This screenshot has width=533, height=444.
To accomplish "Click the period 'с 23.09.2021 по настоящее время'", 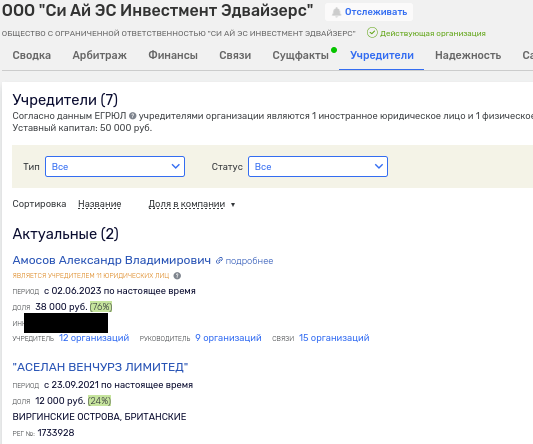I will (118, 385).
